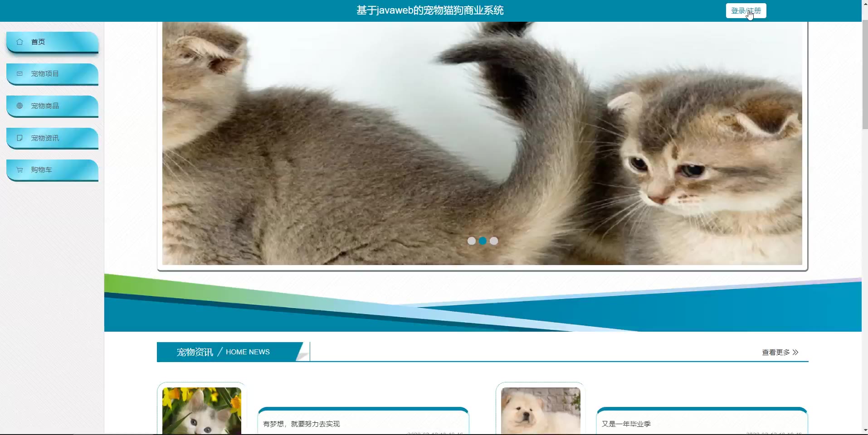
Task: Click the kitten with flowers thumbnail
Action: (202, 411)
